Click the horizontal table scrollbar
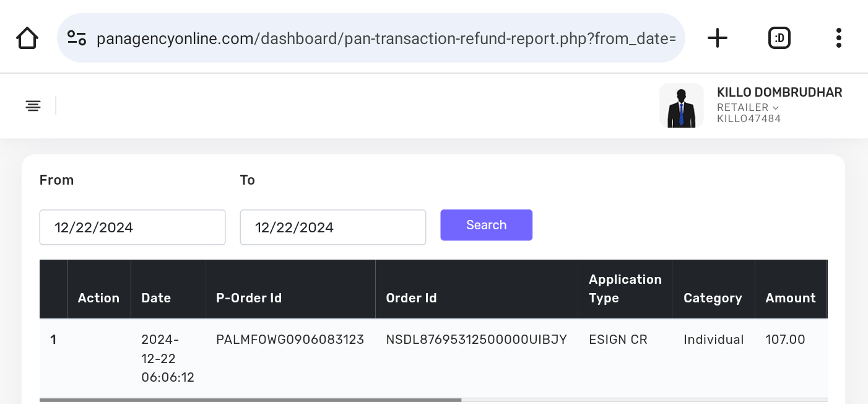868x404 pixels. pyautogui.click(x=250, y=400)
